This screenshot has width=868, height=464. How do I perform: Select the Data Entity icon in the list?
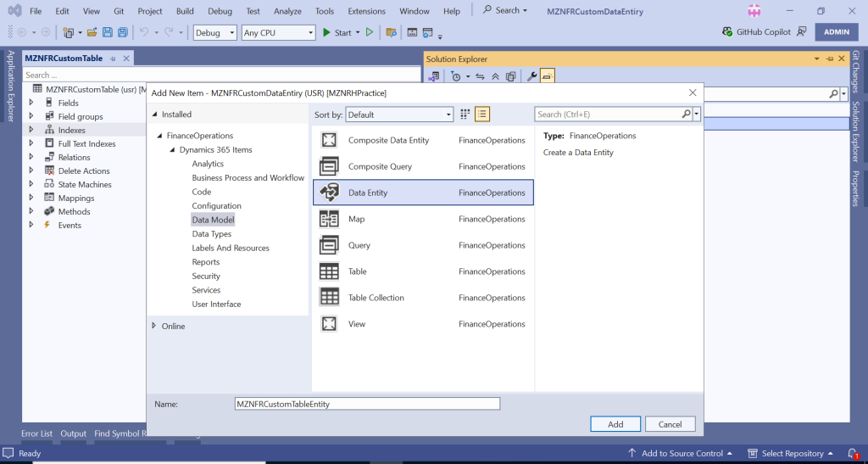[330, 193]
